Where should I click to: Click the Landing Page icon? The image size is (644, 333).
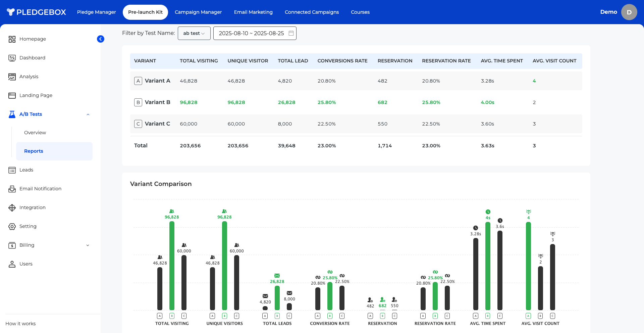(x=12, y=96)
